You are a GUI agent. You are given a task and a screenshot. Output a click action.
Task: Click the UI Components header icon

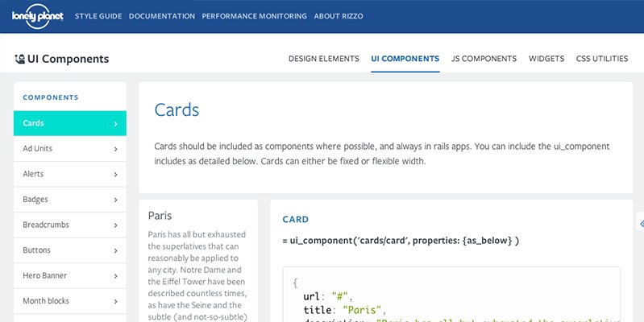tap(19, 59)
